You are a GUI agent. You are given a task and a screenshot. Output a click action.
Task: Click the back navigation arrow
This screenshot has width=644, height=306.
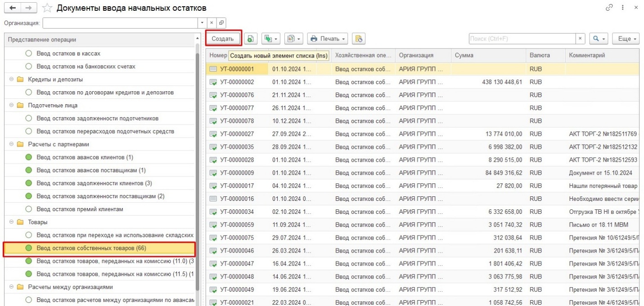click(12, 8)
